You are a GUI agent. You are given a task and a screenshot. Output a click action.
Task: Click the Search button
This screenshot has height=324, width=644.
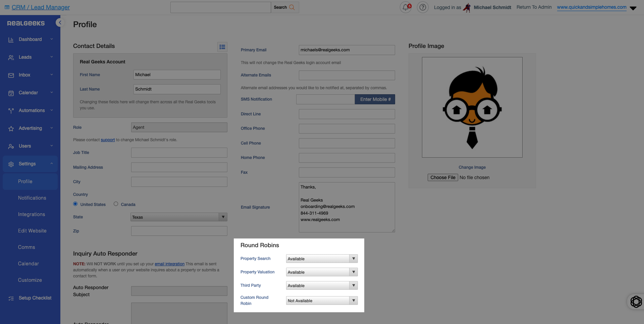(285, 7)
